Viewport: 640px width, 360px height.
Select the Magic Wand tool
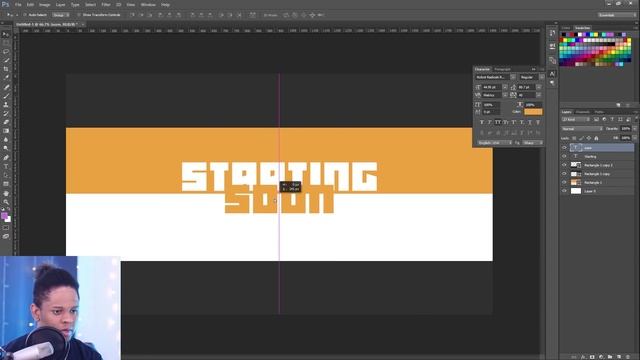pyautogui.click(x=6, y=60)
